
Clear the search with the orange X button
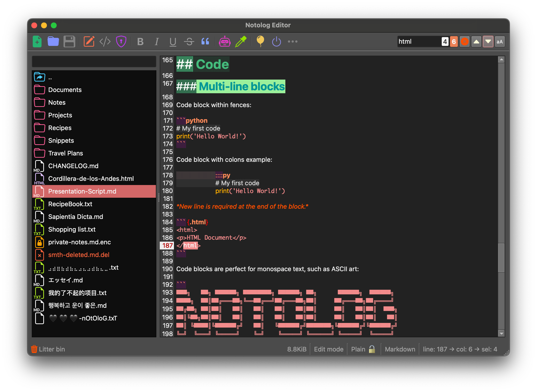point(464,42)
